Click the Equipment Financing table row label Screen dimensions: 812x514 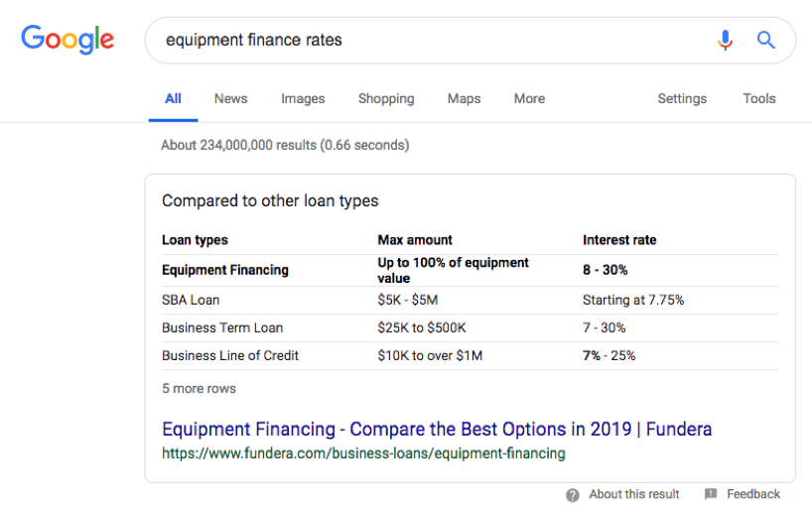[225, 270]
